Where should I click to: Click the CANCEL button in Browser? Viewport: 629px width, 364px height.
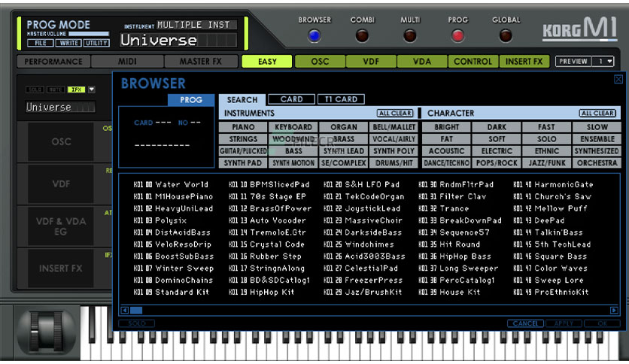(x=525, y=323)
